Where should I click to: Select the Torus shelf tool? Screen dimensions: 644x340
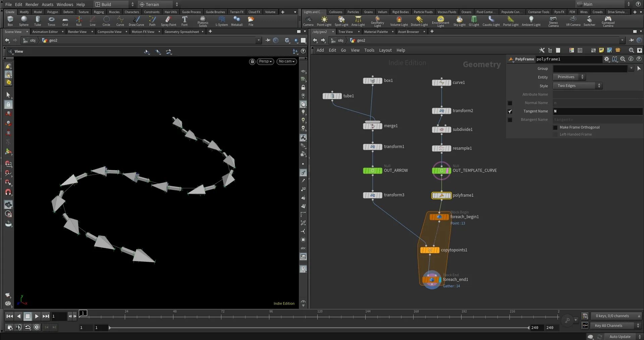pyautogui.click(x=51, y=21)
